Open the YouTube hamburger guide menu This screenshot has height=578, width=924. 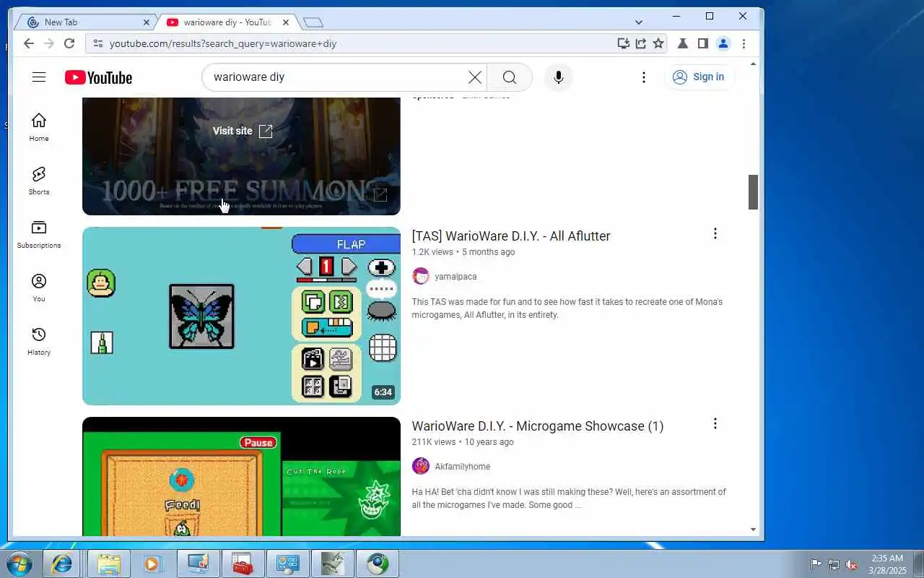coord(39,77)
